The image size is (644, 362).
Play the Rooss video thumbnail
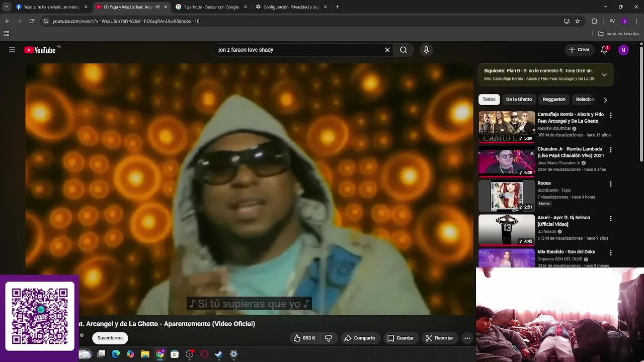[507, 196]
